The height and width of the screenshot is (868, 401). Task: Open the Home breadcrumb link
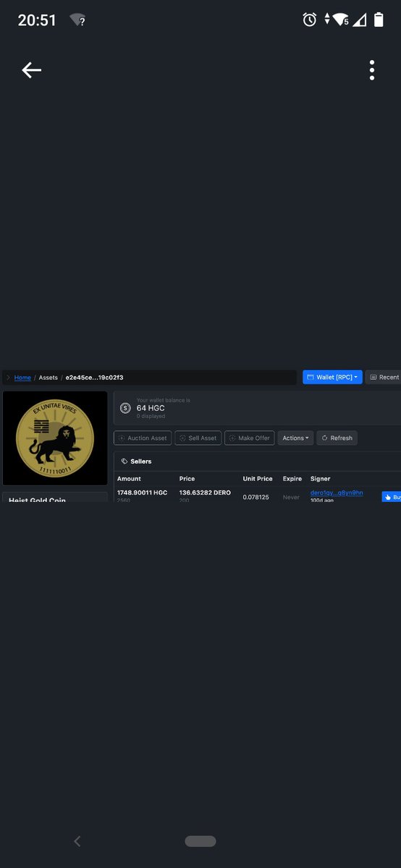[x=22, y=378]
